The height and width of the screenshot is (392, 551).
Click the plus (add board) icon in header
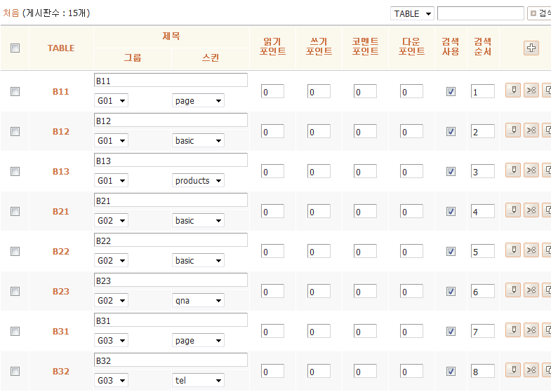531,48
